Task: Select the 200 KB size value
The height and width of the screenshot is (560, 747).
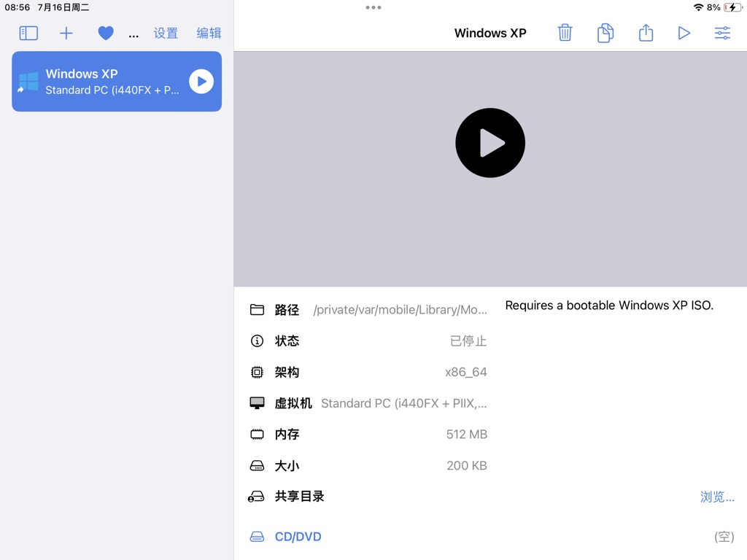Action: (x=466, y=466)
